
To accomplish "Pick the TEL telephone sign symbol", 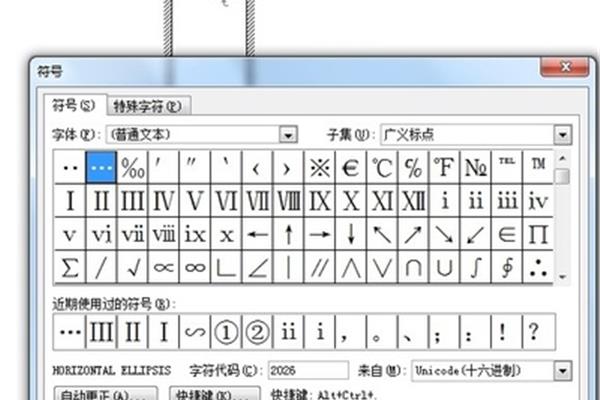I will (x=507, y=167).
